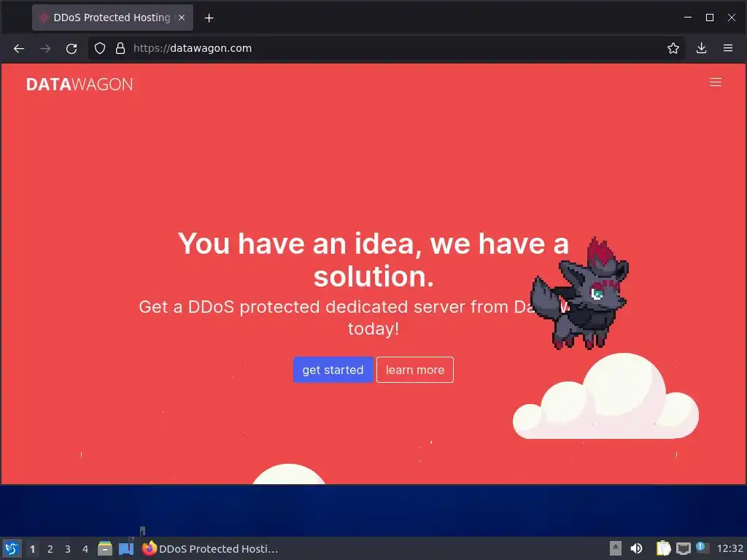Click the padlock site security icon
Screen dimensions: 747x560
[x=120, y=49]
